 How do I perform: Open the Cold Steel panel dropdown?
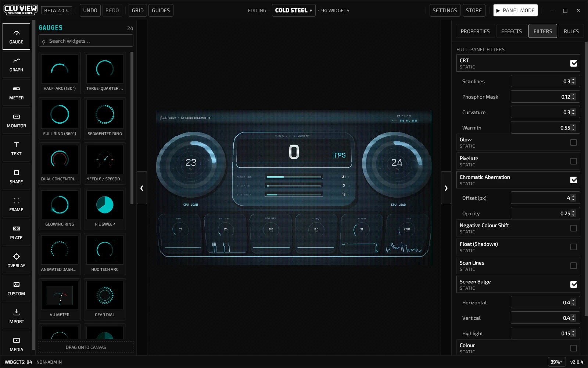point(294,10)
